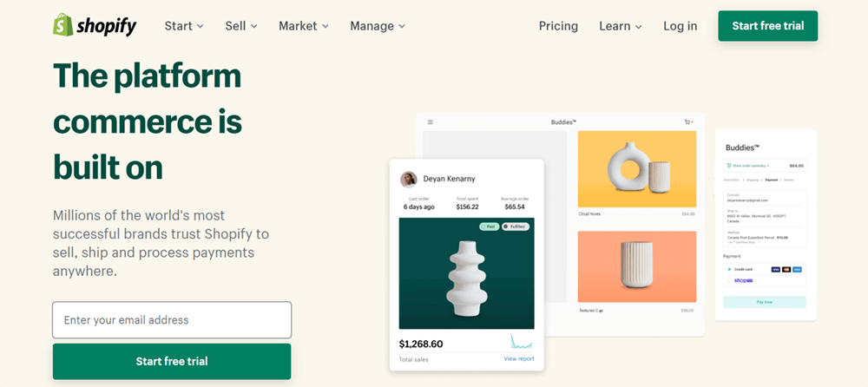Go to the Pricing page
Viewport: 868px width, 387px height.
558,26
